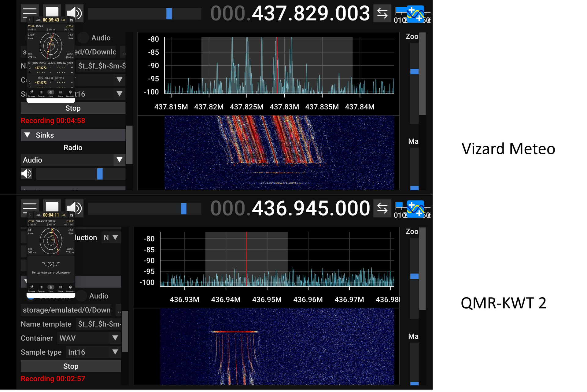Open the Container WAV dropdown

click(89, 338)
